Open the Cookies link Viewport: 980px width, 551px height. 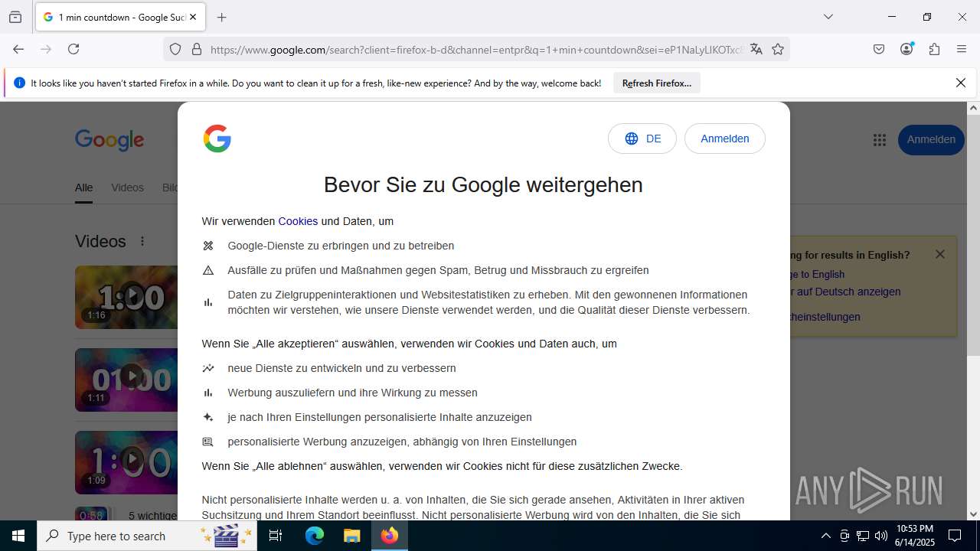coord(298,221)
